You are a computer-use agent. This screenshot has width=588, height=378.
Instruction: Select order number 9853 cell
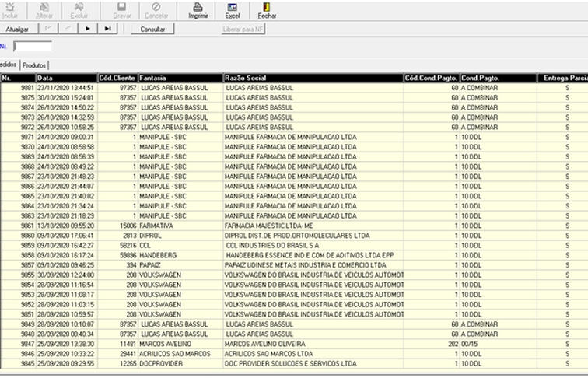(x=19, y=294)
